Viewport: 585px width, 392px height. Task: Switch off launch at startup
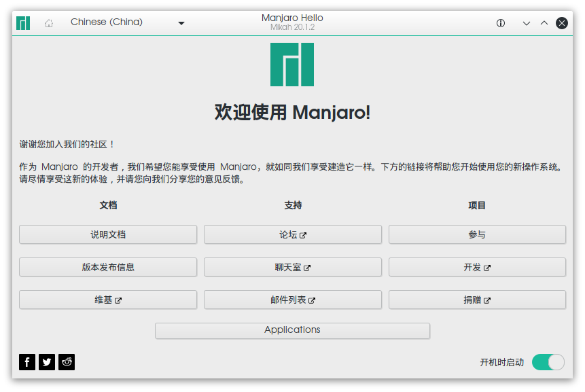(548, 362)
